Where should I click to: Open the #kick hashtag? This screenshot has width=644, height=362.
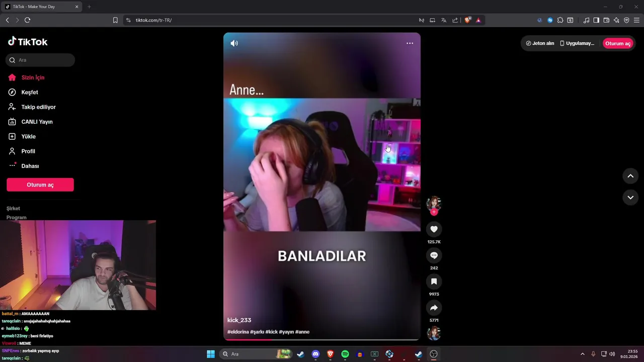click(x=272, y=332)
